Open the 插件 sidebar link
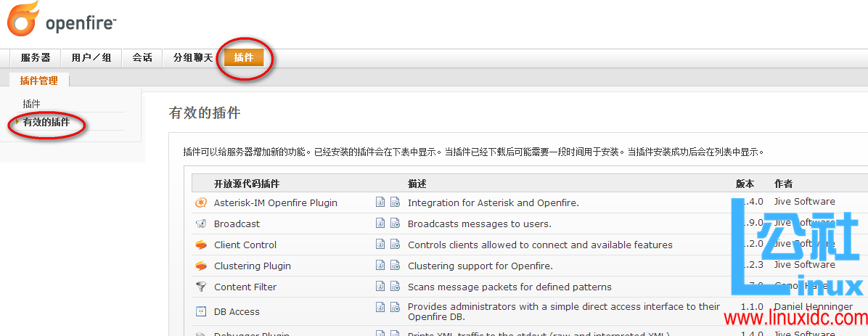868x336 pixels. [x=31, y=104]
